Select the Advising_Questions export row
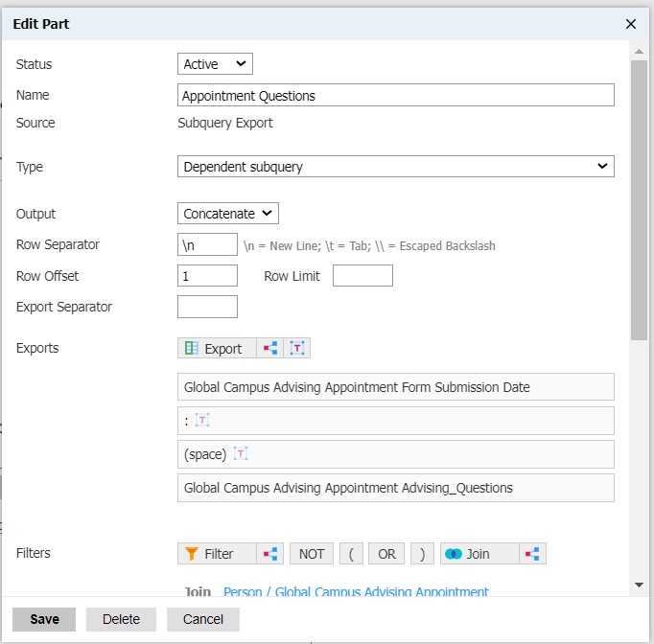This screenshot has width=654, height=644. (x=395, y=488)
